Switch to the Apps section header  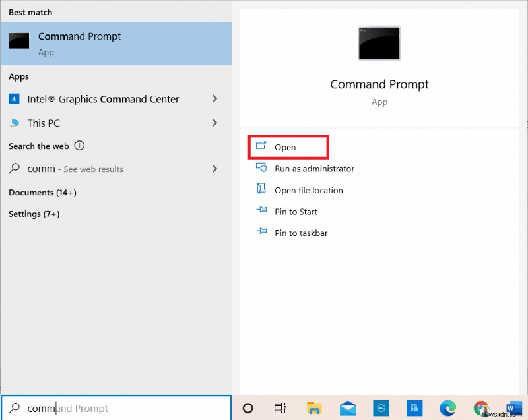(18, 76)
